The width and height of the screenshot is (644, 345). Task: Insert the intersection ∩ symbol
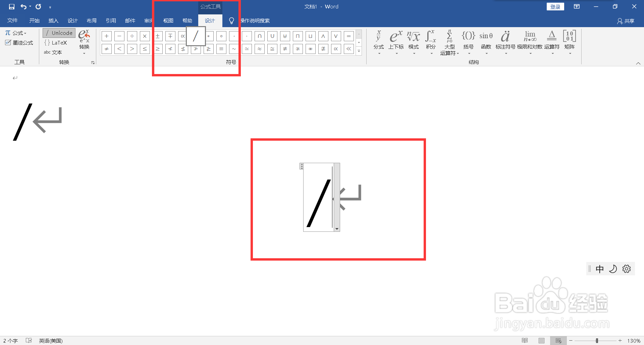point(260,36)
